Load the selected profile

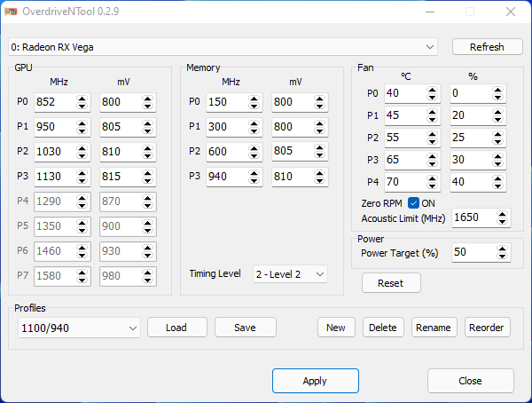(176, 328)
